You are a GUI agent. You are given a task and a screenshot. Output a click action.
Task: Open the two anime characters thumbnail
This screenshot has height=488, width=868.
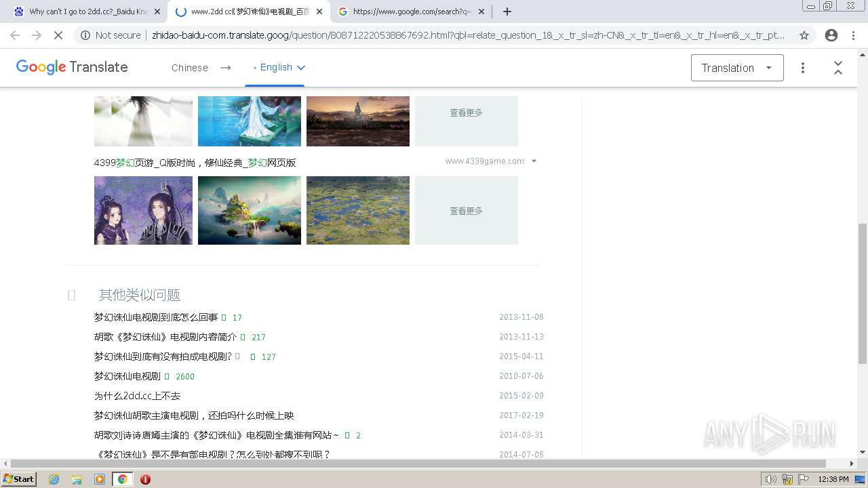coord(143,210)
